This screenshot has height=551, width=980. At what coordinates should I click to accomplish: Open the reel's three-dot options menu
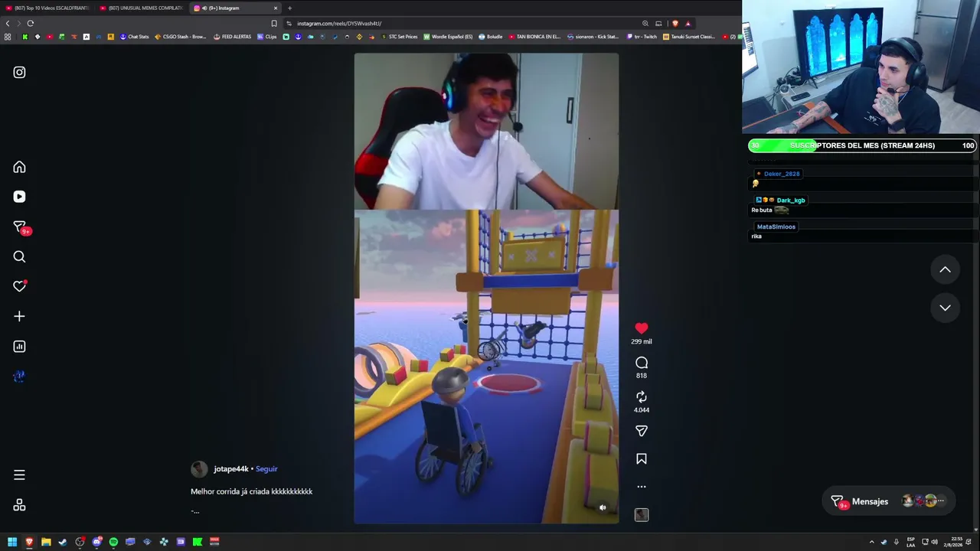point(642,487)
